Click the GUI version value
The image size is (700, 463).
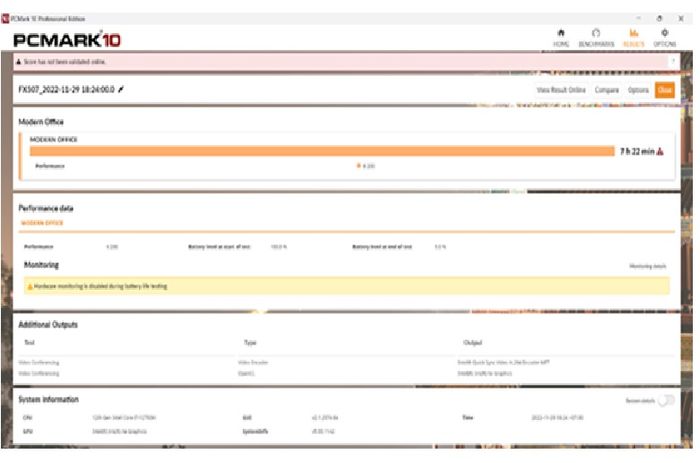click(x=325, y=417)
